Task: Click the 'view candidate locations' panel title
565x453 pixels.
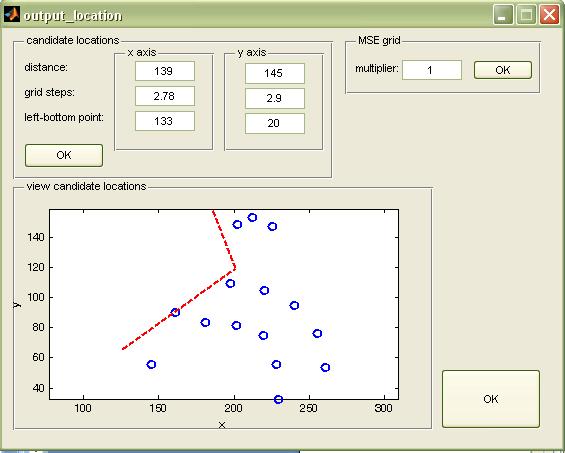Action: click(86, 186)
